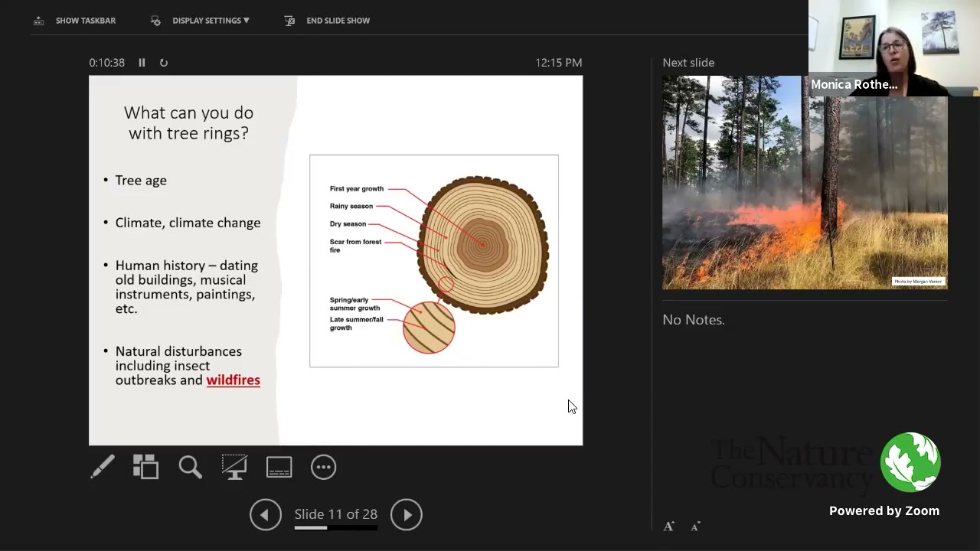Click the next slide preview thumbnail
The image size is (980, 551).
[x=805, y=182]
